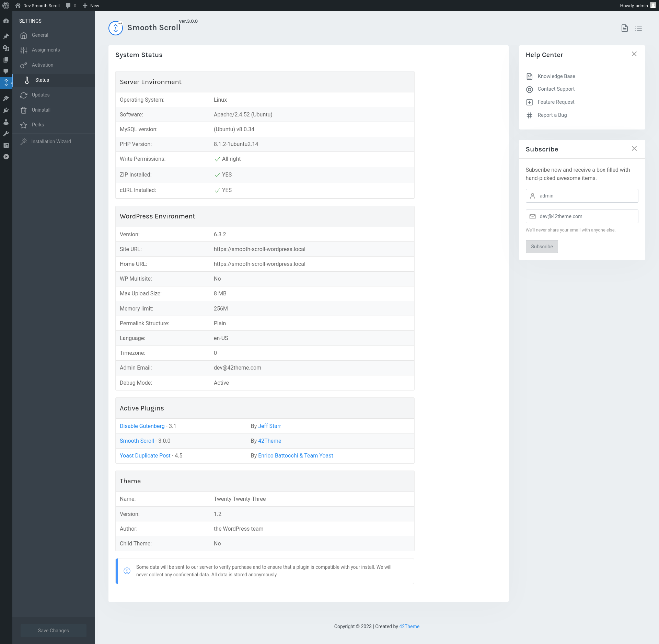The image size is (659, 644).
Task: Click the WordPress logo in admin bar
Action: coord(6,5)
